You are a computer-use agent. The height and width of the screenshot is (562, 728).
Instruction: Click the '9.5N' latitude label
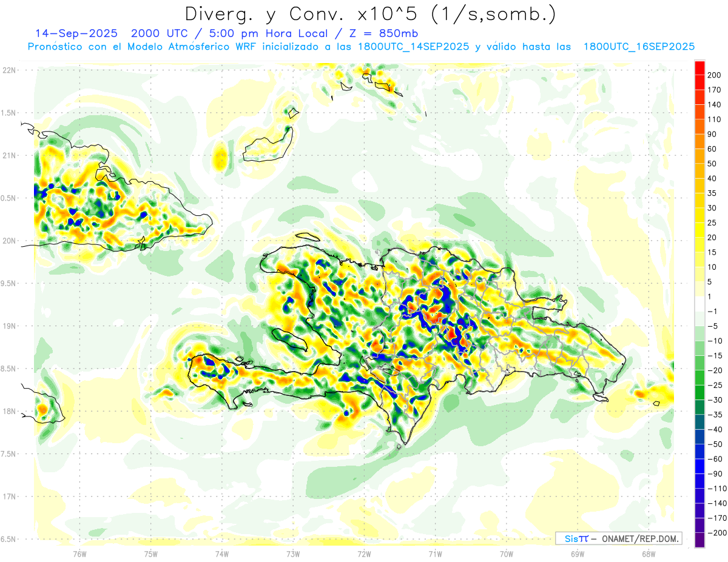pos(9,283)
